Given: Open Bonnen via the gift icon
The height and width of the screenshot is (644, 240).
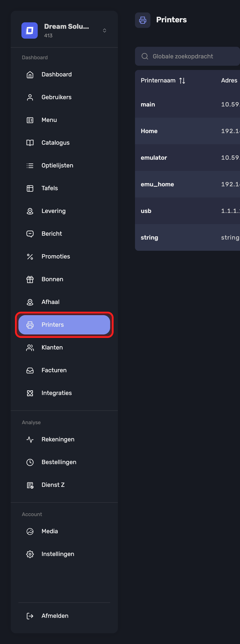Looking at the screenshot, I should click(30, 279).
